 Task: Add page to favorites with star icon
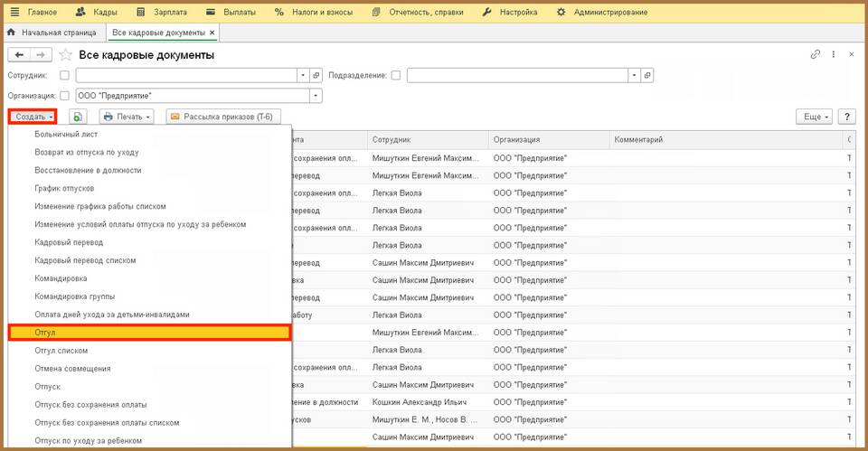pyautogui.click(x=65, y=55)
